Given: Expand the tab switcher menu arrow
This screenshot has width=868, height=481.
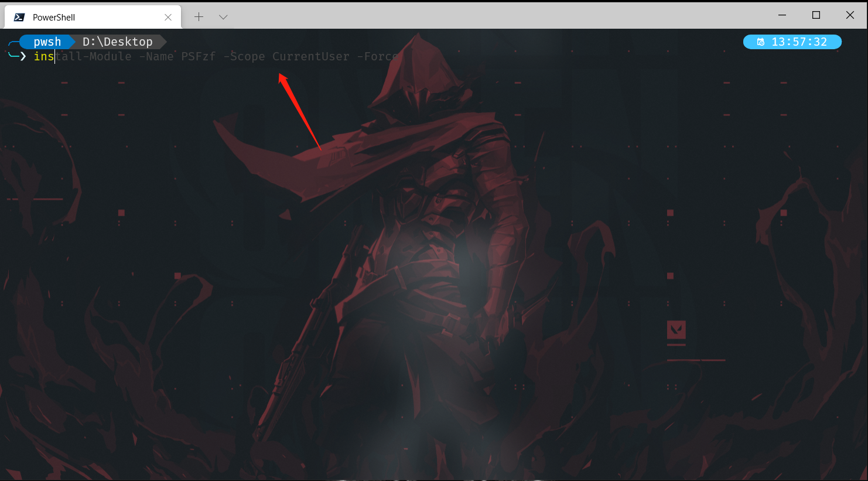Looking at the screenshot, I should tap(223, 17).
